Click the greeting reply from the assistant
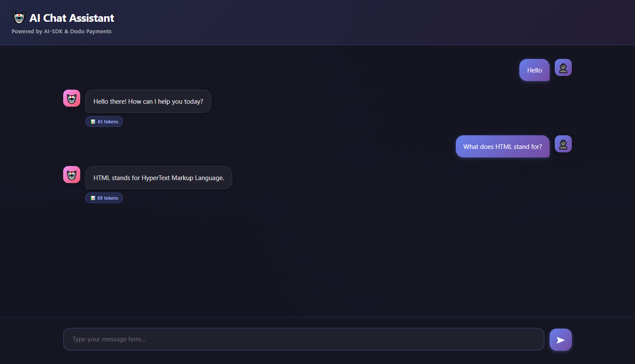The width and height of the screenshot is (635, 364). 148,101
